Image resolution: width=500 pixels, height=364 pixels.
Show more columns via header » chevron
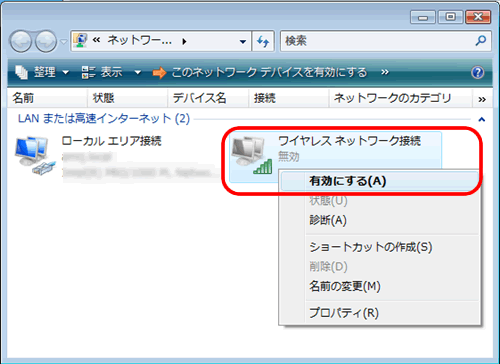click(x=482, y=99)
